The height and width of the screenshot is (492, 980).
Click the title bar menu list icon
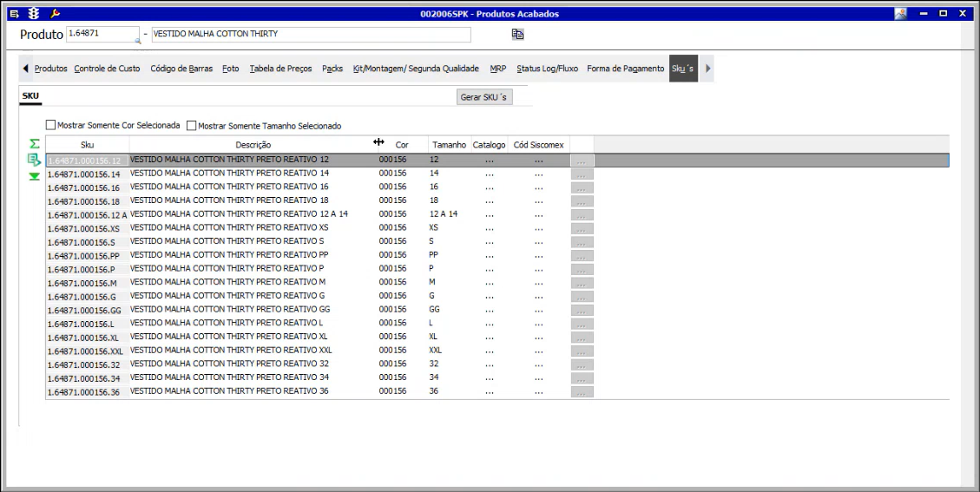click(15, 14)
